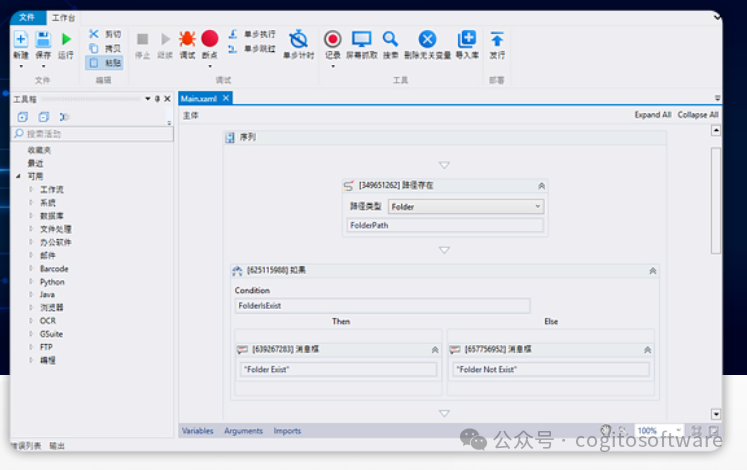The image size is (747, 470).
Task: Run the workflow with the green 运行 button
Action: [66, 39]
